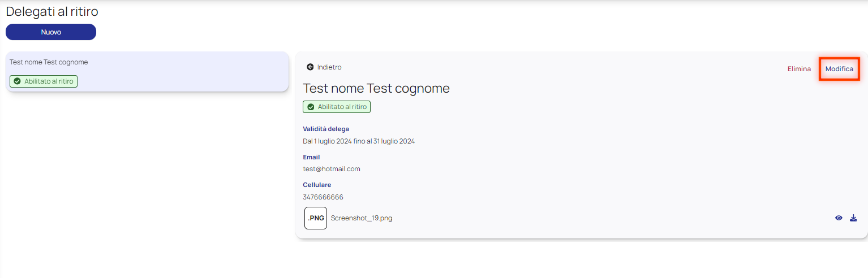The height and width of the screenshot is (278, 868).
Task: Click the Screenshot_19.png file name
Action: 362,218
